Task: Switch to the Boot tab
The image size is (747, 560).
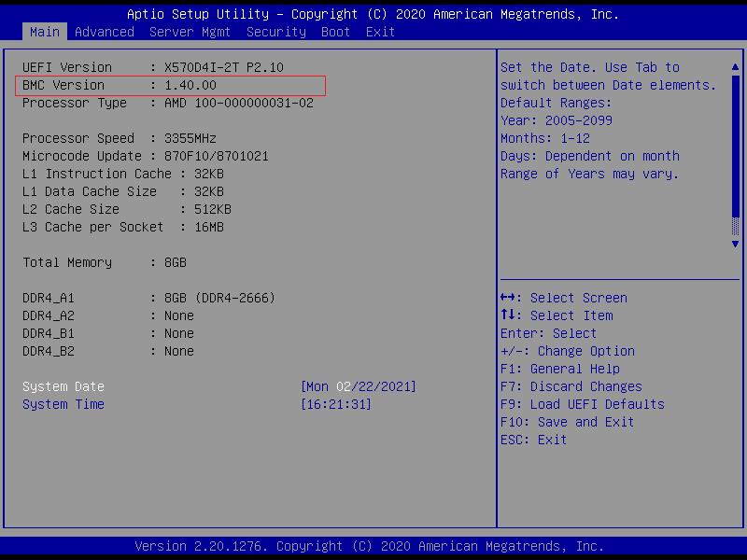Action: pos(335,32)
